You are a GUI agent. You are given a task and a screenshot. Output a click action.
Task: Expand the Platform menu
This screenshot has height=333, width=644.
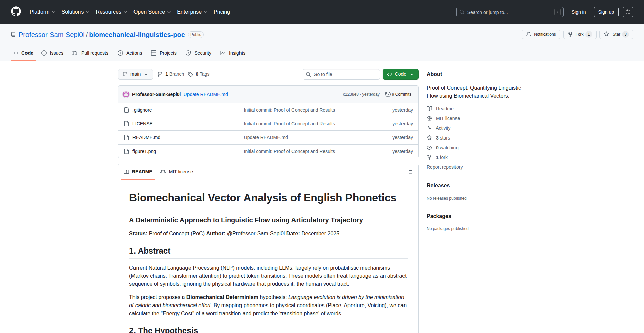click(42, 12)
